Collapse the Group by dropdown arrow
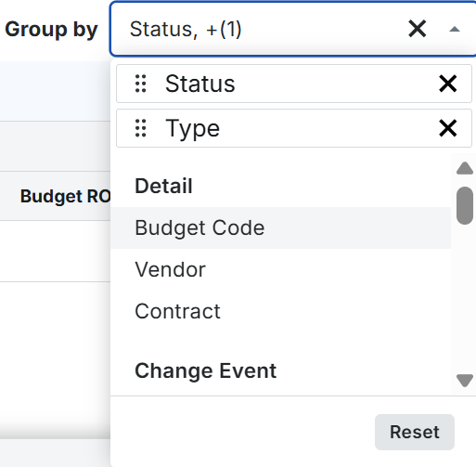 [455, 29]
